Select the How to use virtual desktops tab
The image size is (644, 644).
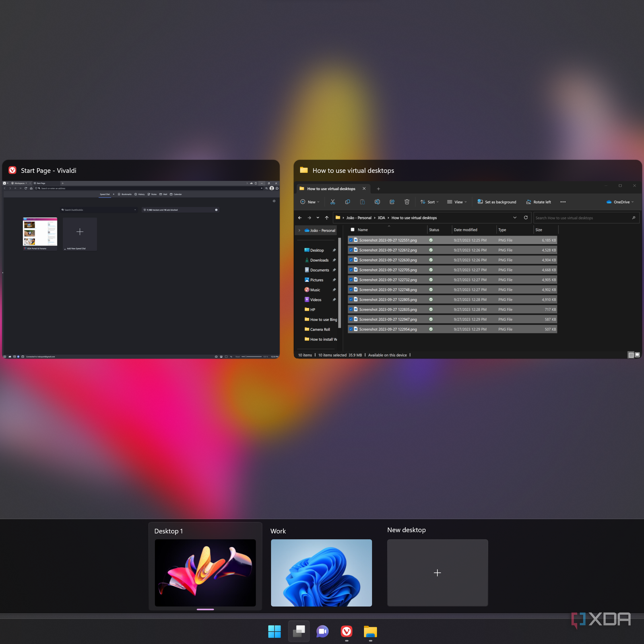pos(331,189)
